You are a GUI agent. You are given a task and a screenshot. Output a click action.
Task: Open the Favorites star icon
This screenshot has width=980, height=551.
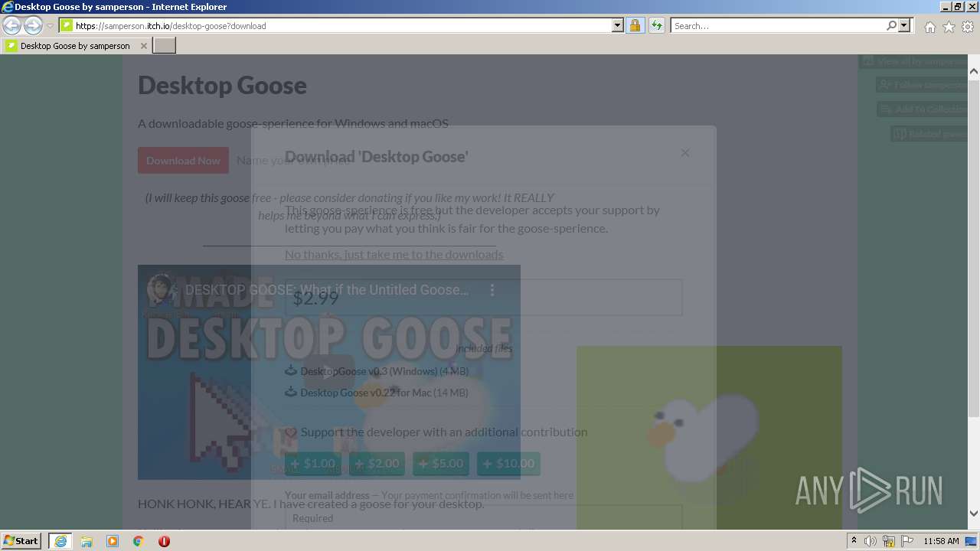[x=949, y=27]
